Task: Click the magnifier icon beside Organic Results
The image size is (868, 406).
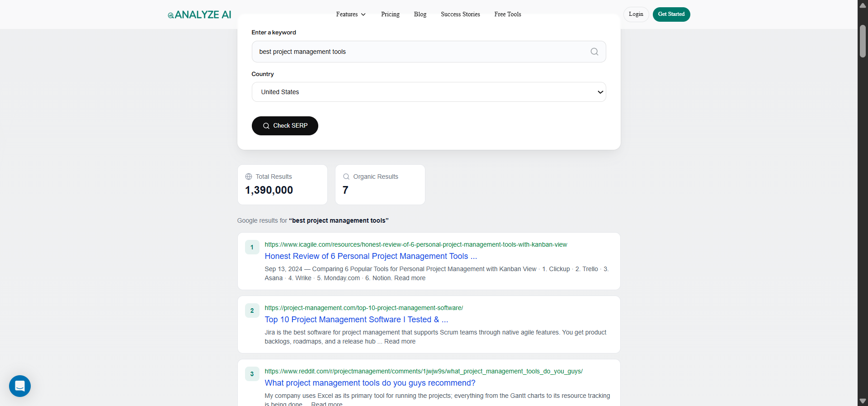Action: coord(346,177)
